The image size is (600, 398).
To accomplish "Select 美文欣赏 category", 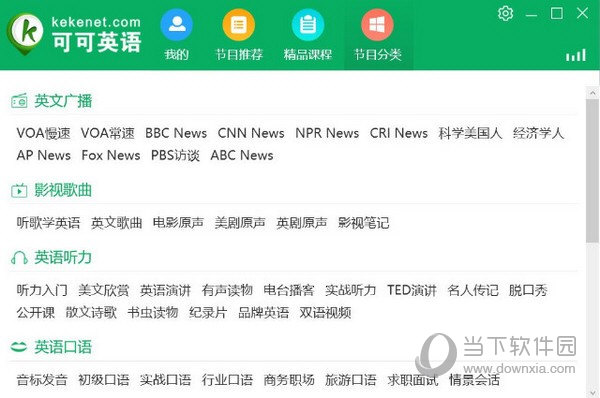I will (104, 290).
